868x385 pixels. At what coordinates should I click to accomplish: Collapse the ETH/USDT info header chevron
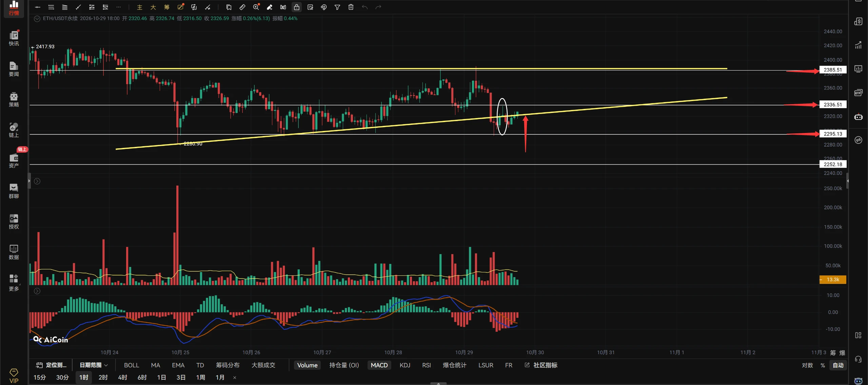[x=37, y=19]
